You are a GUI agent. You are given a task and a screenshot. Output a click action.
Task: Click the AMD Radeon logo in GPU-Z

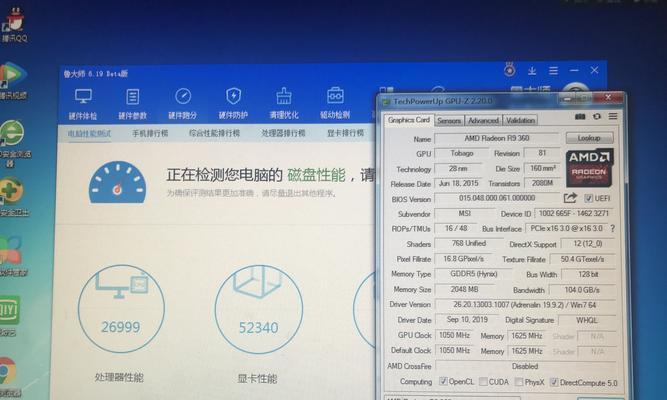click(589, 167)
